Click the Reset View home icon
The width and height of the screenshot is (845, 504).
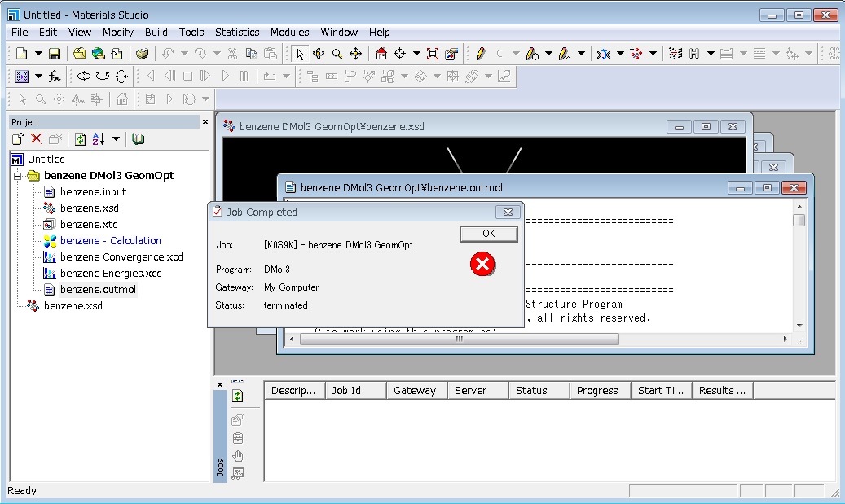pos(381,54)
